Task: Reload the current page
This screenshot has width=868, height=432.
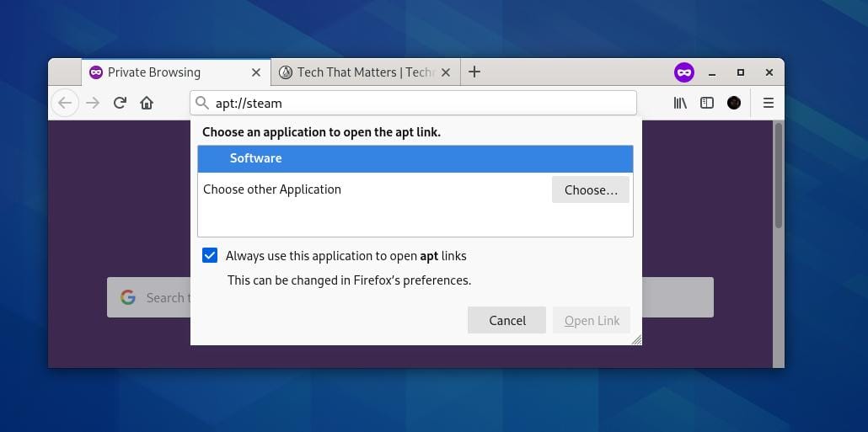Action: point(120,103)
